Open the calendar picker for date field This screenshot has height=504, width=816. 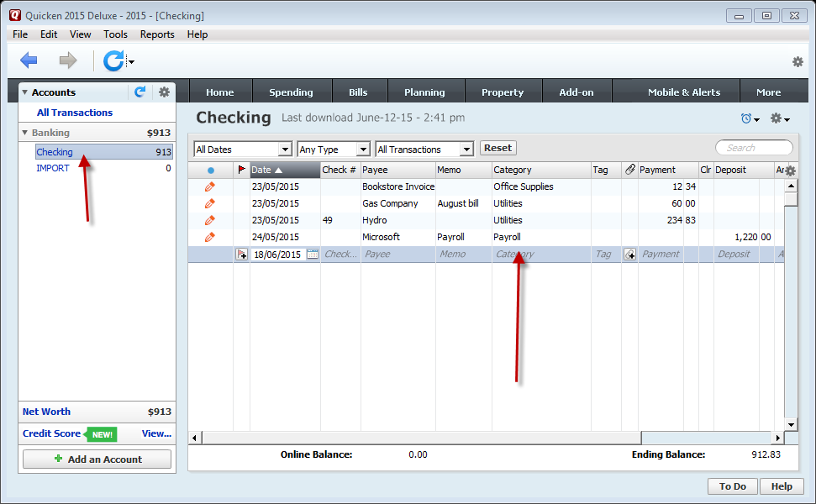[313, 254]
